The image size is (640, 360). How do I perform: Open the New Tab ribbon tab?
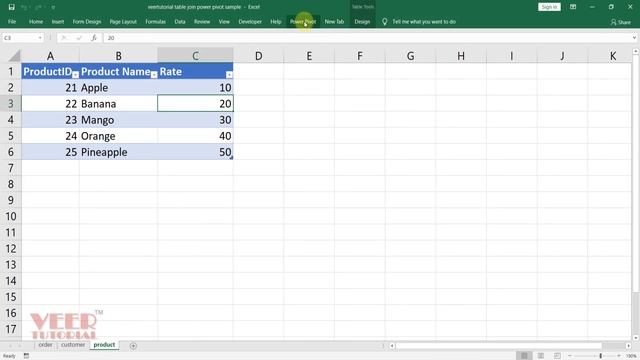coord(334,22)
